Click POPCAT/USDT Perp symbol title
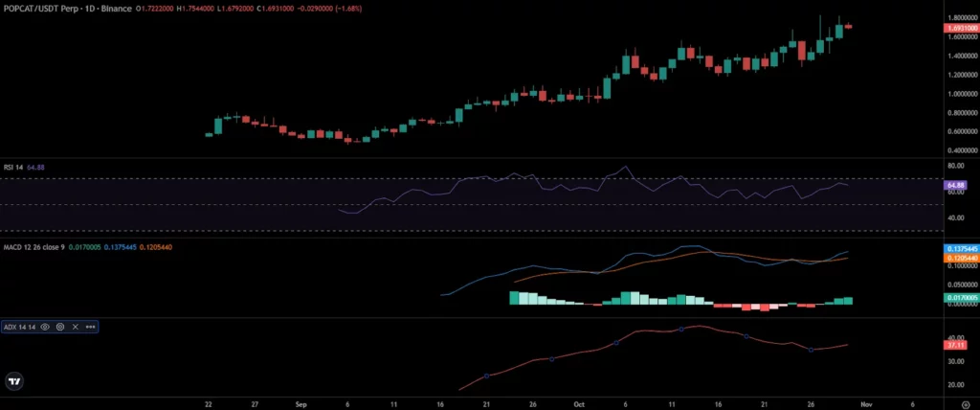The height and width of the screenshot is (410, 980). 39,9
